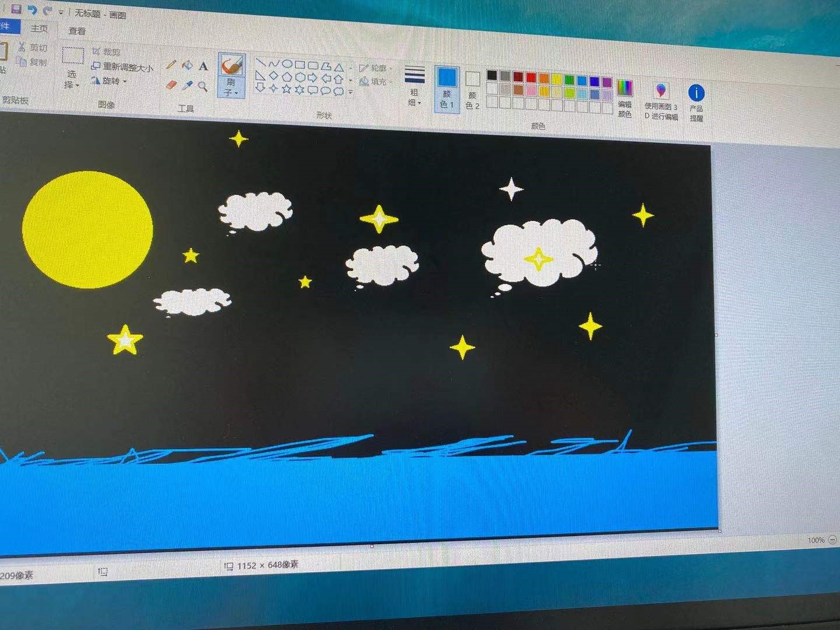Pick the Right triangle shape
Image resolution: width=840 pixels, height=630 pixels.
click(260, 75)
